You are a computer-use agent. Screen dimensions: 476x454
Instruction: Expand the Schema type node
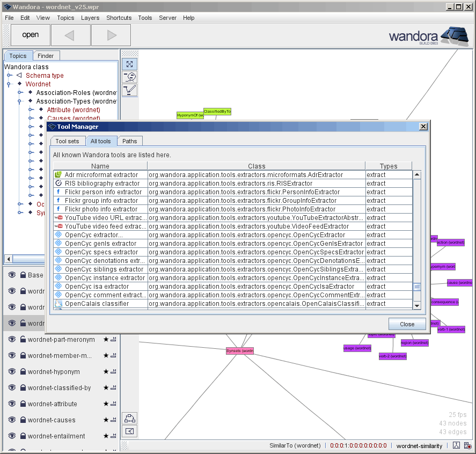pos(9,75)
